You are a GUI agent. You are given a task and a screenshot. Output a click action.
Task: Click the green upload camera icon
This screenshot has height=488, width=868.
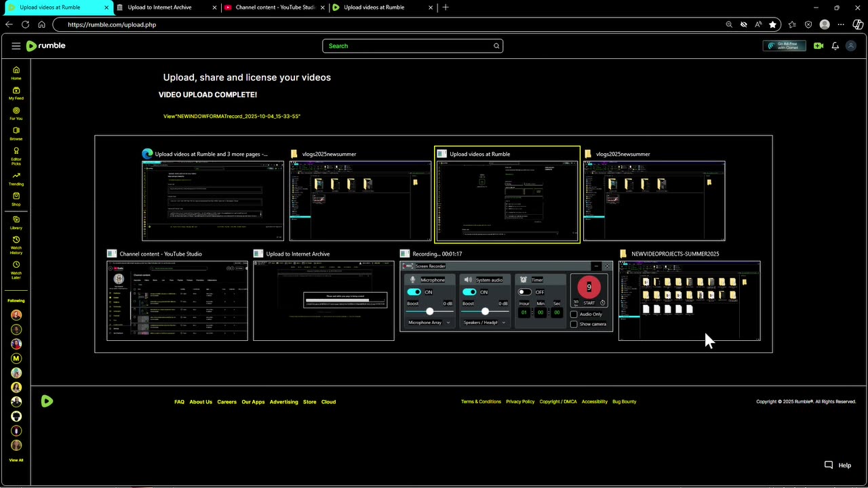[818, 46]
